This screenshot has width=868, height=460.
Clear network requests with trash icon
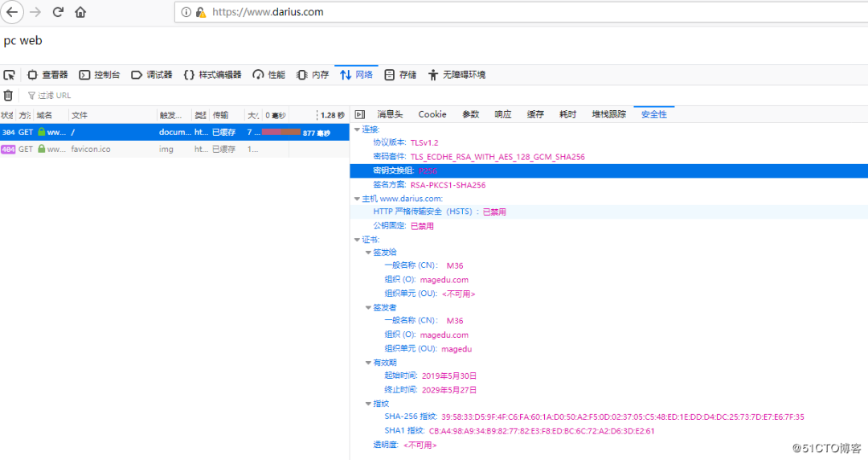8,96
